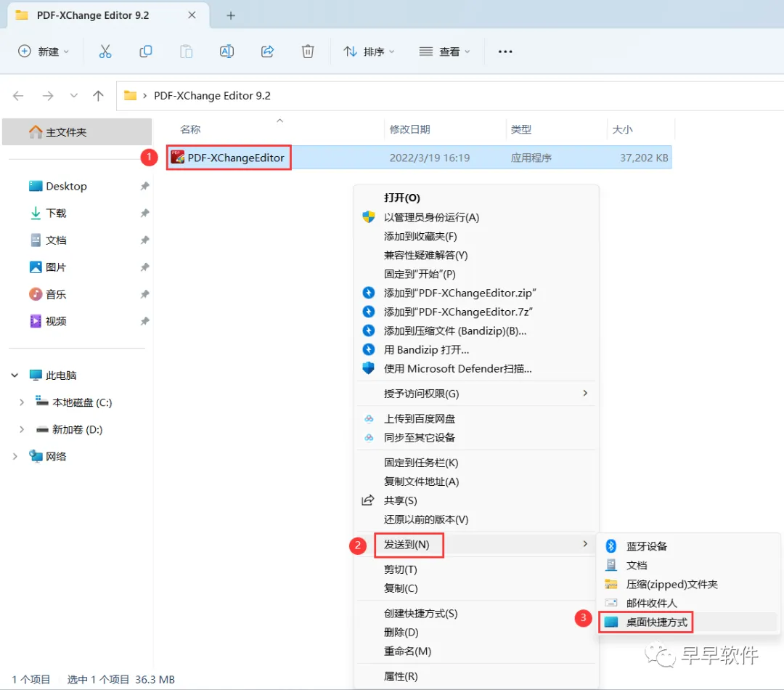Close the PDF-XChange Editor 9.2 tab
The width and height of the screenshot is (784, 690).
(x=192, y=15)
